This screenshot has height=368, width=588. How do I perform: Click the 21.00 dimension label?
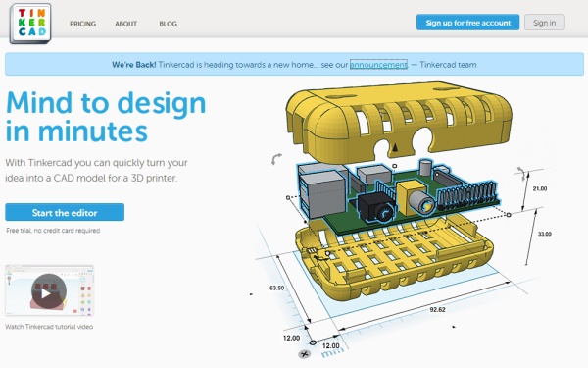click(x=540, y=188)
